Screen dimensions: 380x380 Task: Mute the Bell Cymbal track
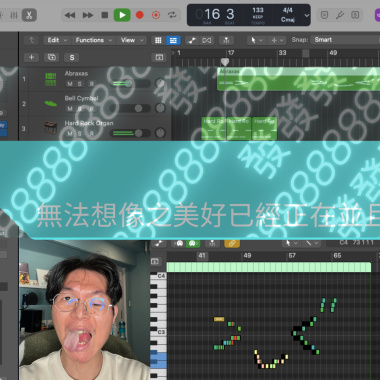click(70, 109)
